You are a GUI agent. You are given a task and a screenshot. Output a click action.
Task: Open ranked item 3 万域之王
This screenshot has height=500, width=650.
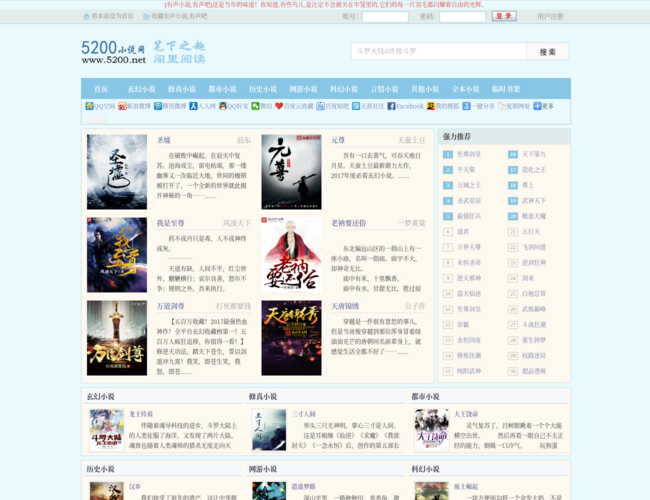pyautogui.click(x=469, y=185)
